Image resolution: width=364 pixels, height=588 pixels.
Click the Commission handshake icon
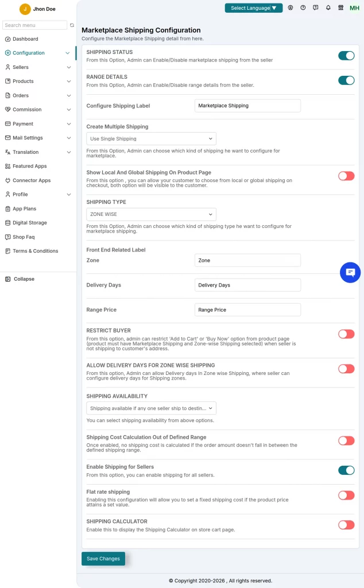point(7,110)
